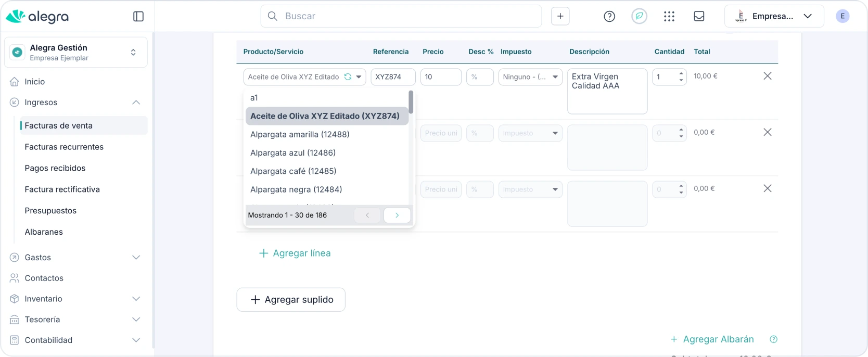Go to next page of product list
Image resolution: width=868 pixels, height=357 pixels.
[x=397, y=215]
